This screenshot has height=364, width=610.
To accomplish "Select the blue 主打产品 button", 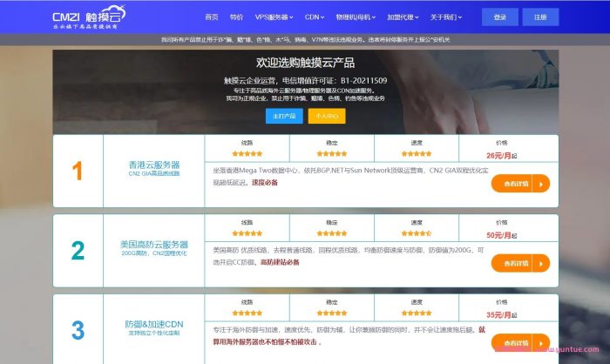I will [284, 115].
